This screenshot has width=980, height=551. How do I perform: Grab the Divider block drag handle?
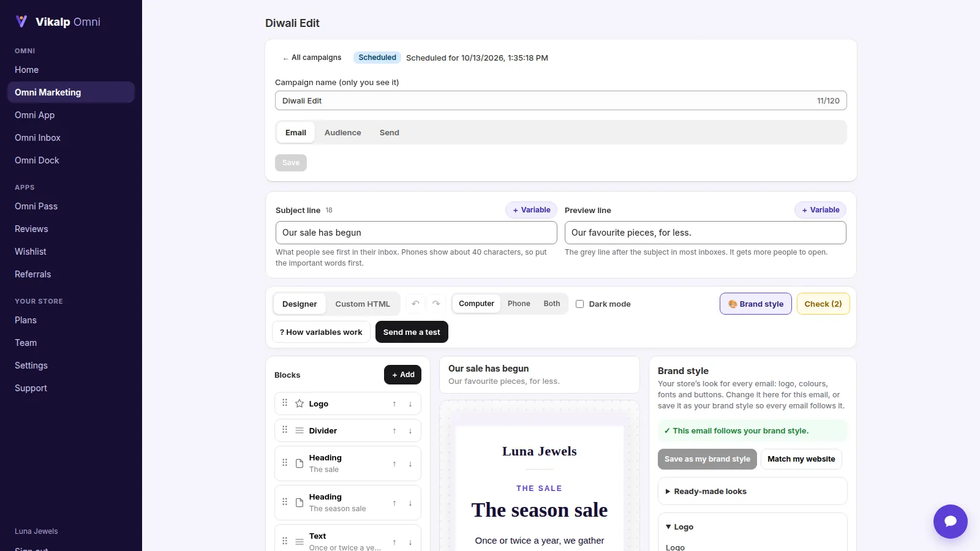[285, 430]
